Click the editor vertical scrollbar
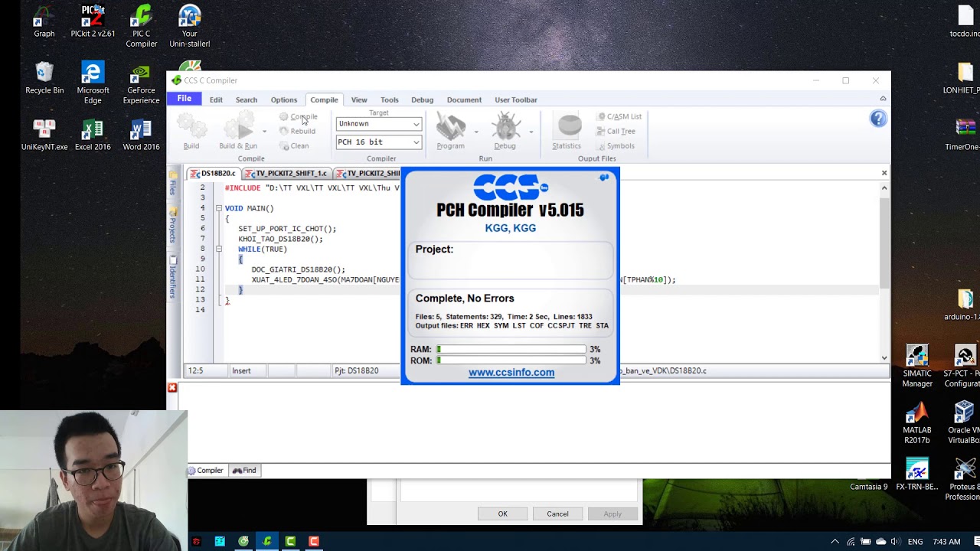 (x=884, y=272)
